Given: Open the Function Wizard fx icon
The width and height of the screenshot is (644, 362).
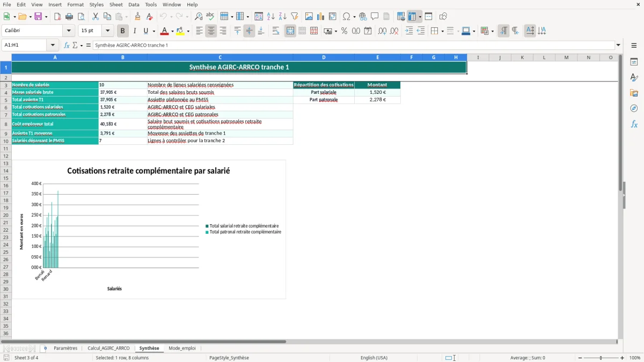Looking at the screenshot, I should pos(67,45).
